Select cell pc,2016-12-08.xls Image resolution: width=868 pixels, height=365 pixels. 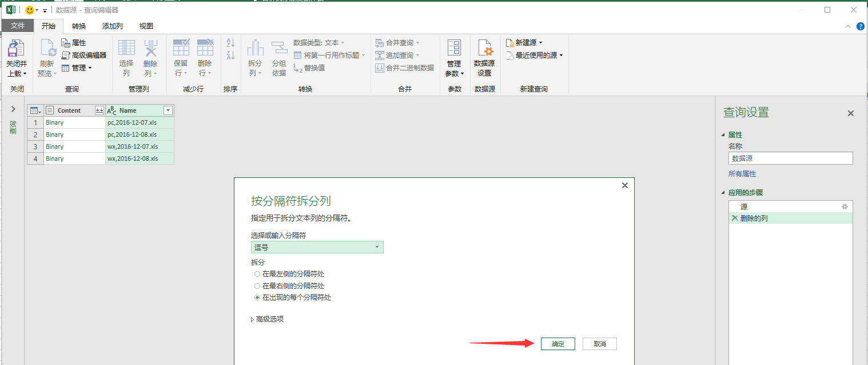pos(140,134)
